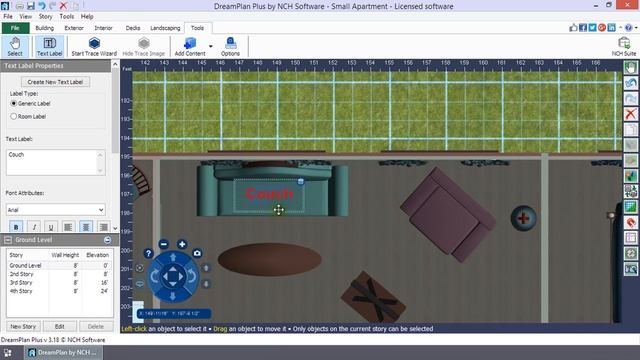This screenshot has width=640, height=360.
Task: Click Create New Text Label button
Action: [x=55, y=82]
